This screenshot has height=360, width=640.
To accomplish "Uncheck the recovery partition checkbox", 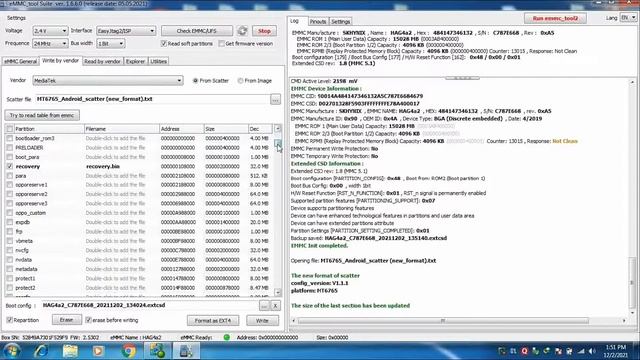I will click(x=9, y=167).
